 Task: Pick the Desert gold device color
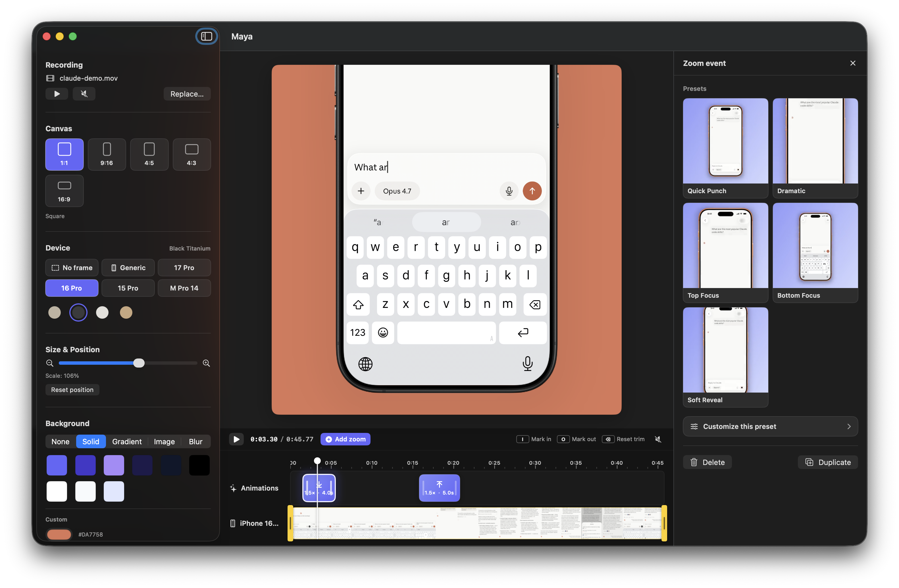(x=126, y=312)
